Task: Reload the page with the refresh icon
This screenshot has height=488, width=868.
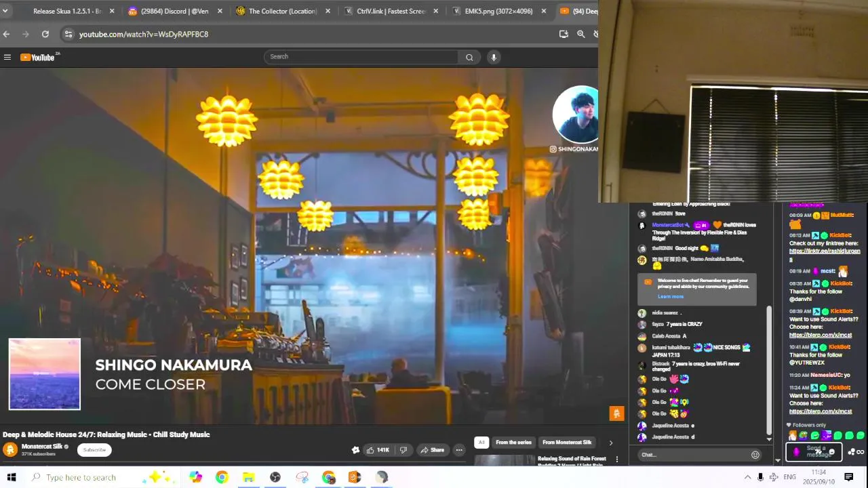Action: (45, 34)
